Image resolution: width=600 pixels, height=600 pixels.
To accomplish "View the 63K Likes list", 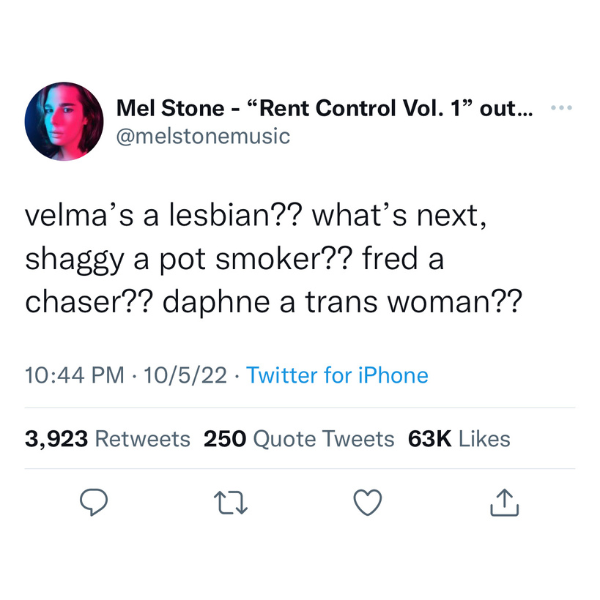I will [459, 439].
